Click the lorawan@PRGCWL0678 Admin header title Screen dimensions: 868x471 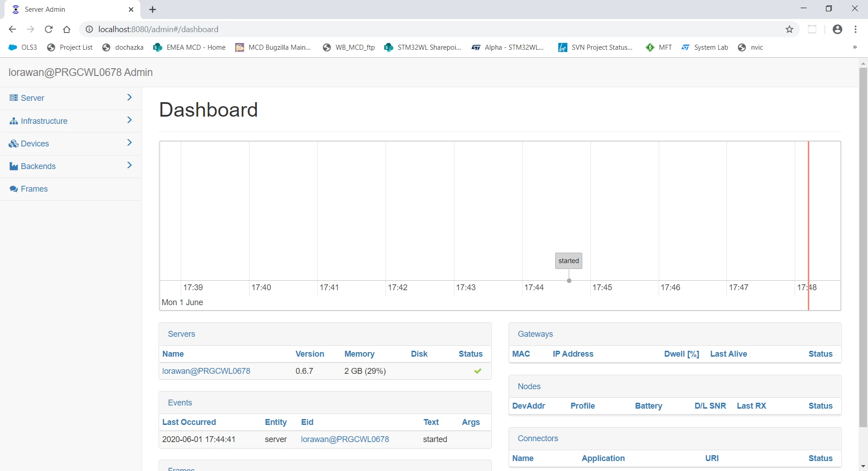coord(80,72)
